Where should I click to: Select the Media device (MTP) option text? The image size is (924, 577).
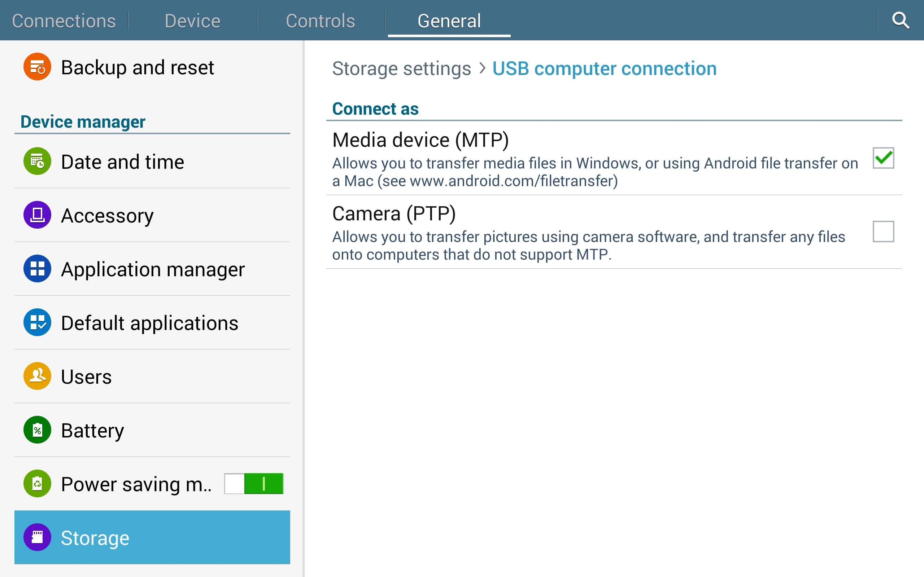point(420,140)
